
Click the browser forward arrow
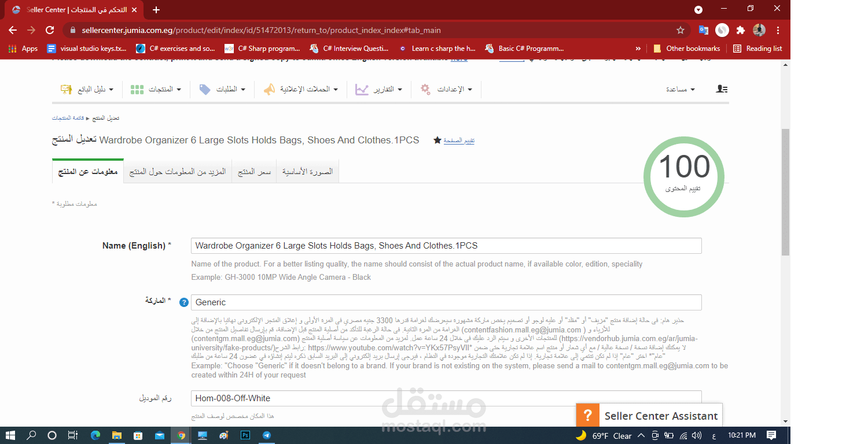pyautogui.click(x=31, y=30)
